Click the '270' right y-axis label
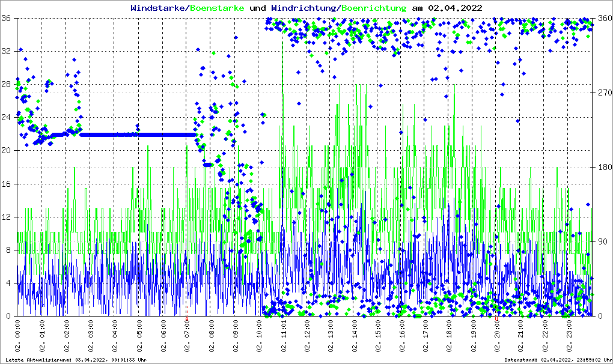This screenshot has width=613, height=364. [603, 93]
